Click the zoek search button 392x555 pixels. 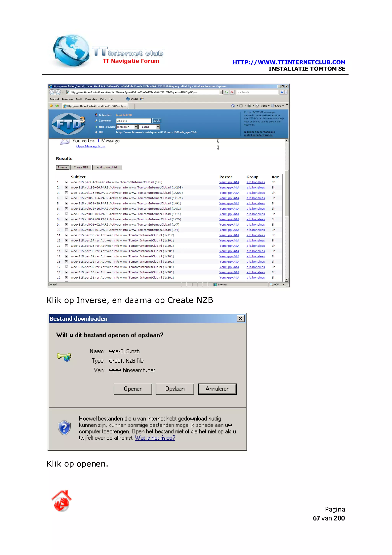(156, 121)
